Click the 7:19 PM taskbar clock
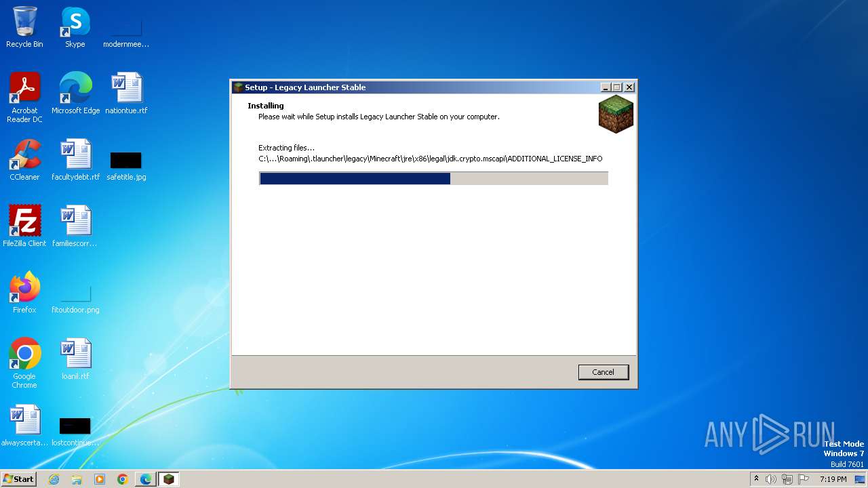The height and width of the screenshot is (488, 868). tap(833, 479)
